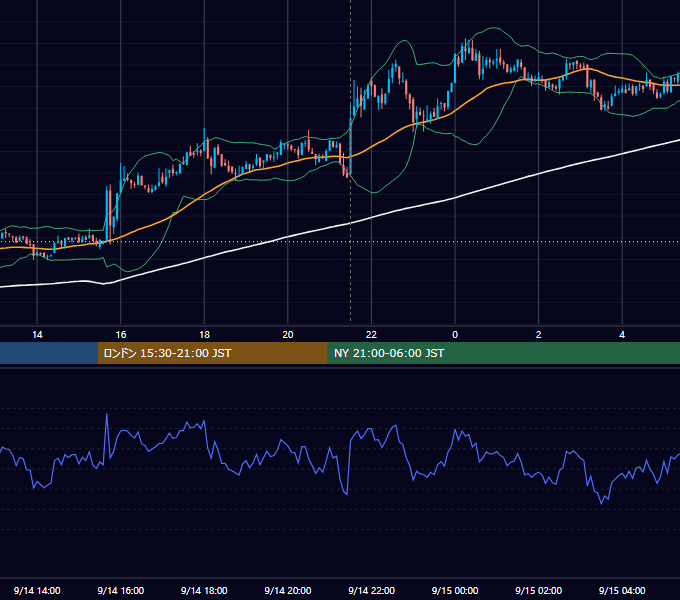
Task: Click the price axis hour label 18
Action: (x=204, y=335)
